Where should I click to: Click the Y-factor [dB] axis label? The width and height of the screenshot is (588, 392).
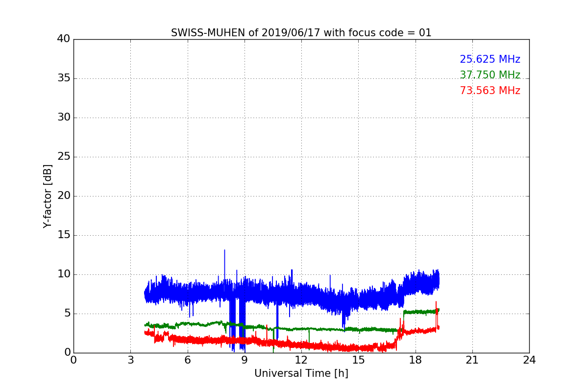point(48,196)
